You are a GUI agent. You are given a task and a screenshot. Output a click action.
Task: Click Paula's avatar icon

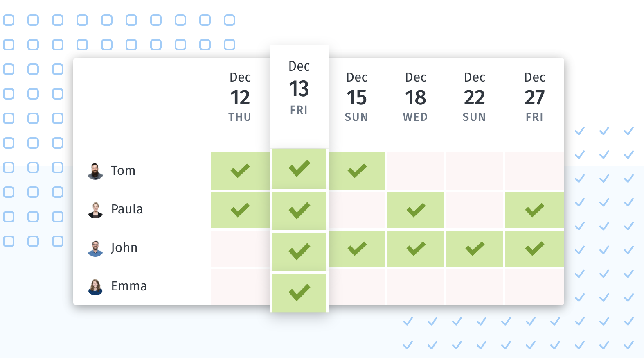pos(95,210)
